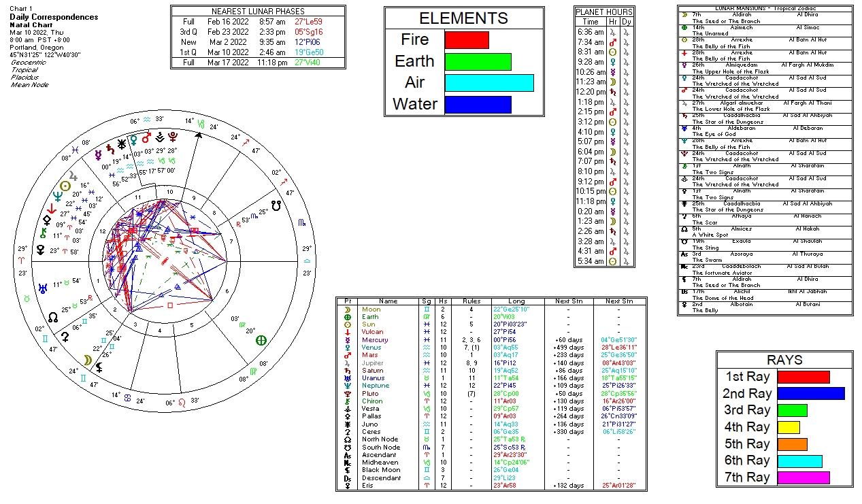Click the RAYS panel heading

(784, 360)
